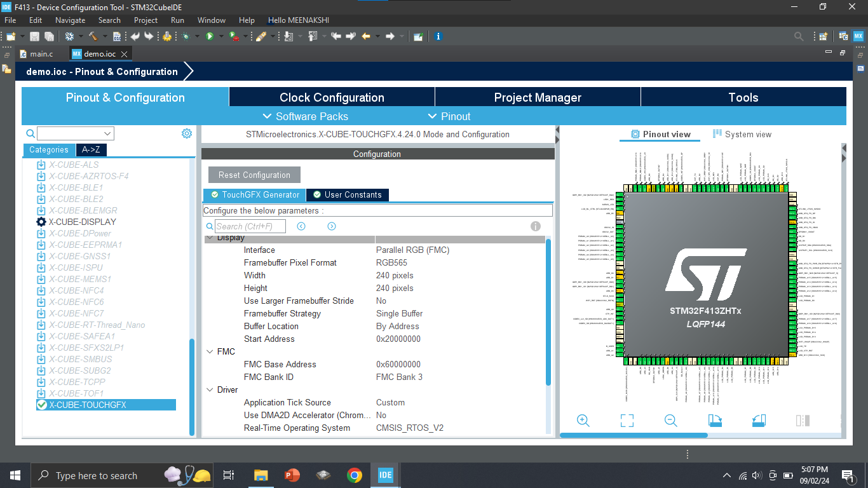Run the project from the toolbar
The image size is (868, 488).
(x=210, y=36)
